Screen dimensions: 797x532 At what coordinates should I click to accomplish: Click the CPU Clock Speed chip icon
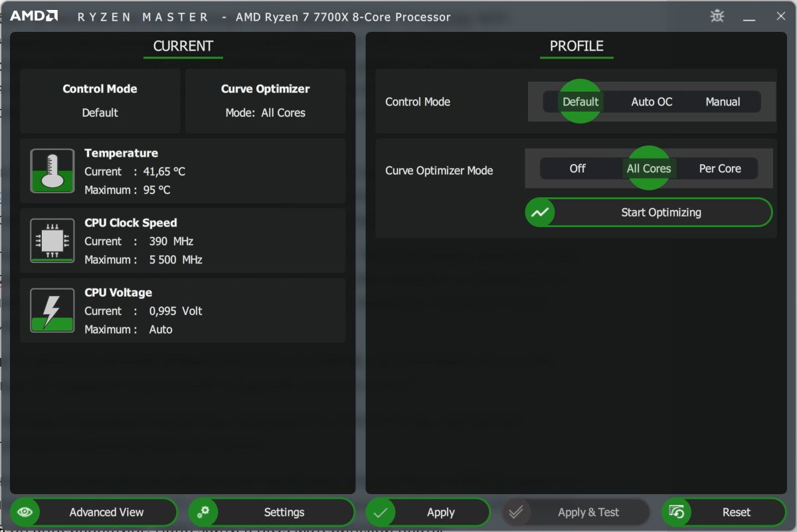pos(52,240)
